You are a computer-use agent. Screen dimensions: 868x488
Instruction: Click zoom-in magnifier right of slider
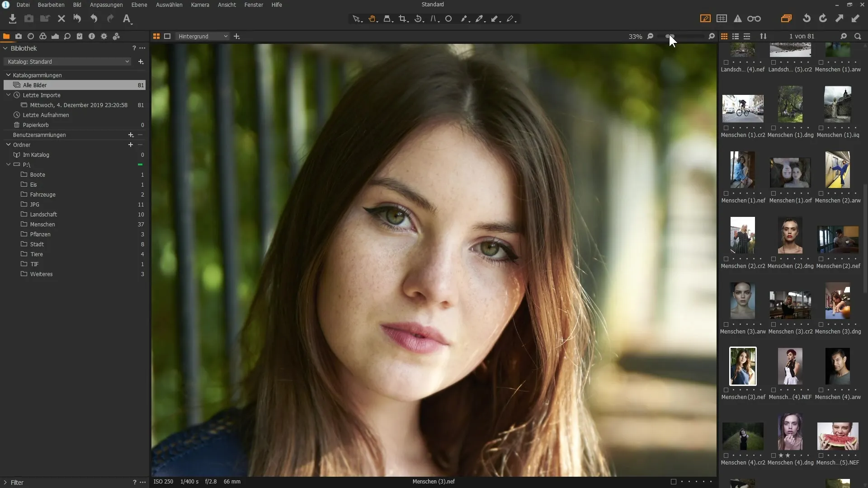click(712, 36)
